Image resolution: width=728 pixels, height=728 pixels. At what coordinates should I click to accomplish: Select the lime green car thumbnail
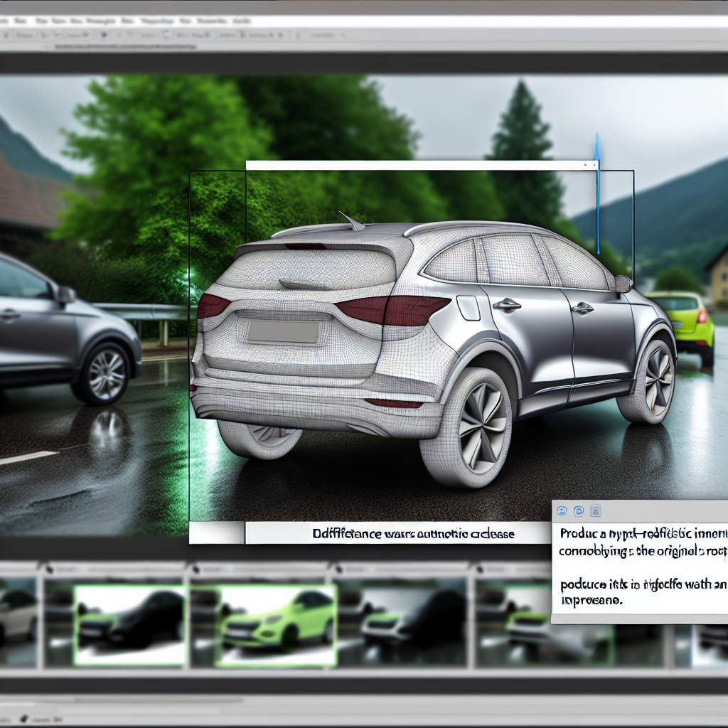pyautogui.click(x=276, y=625)
